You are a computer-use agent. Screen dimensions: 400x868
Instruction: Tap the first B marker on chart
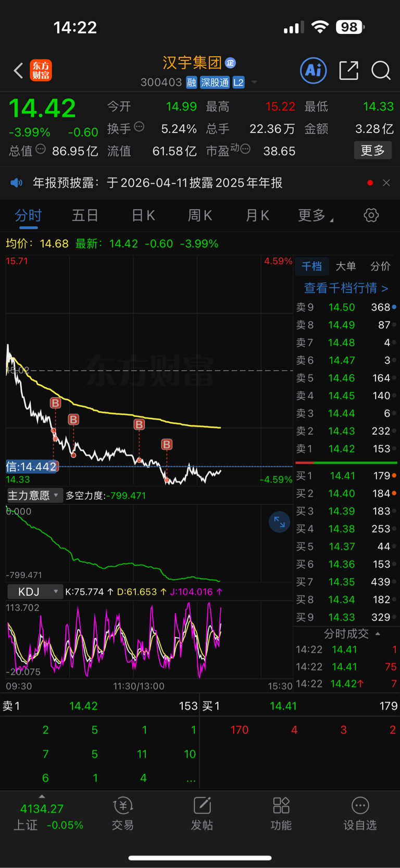[55, 403]
